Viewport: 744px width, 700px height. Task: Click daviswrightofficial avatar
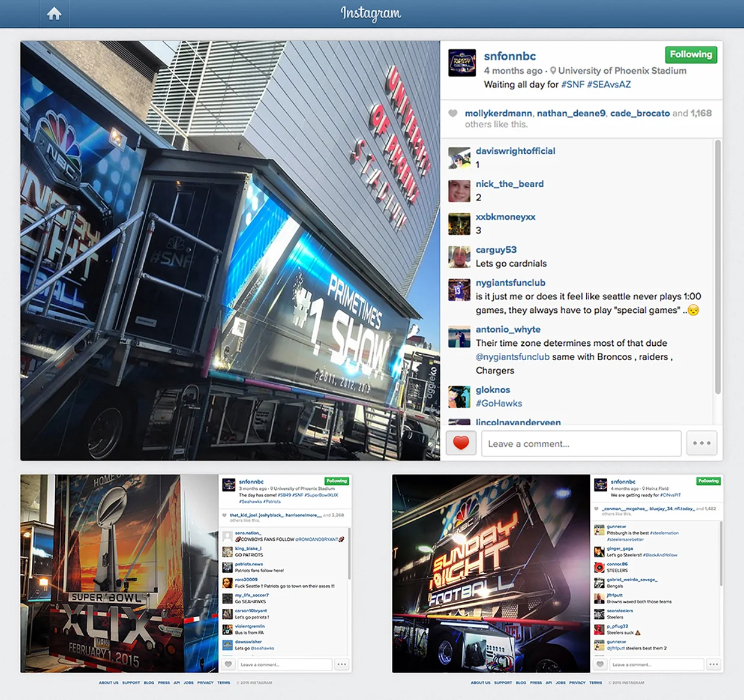459,158
